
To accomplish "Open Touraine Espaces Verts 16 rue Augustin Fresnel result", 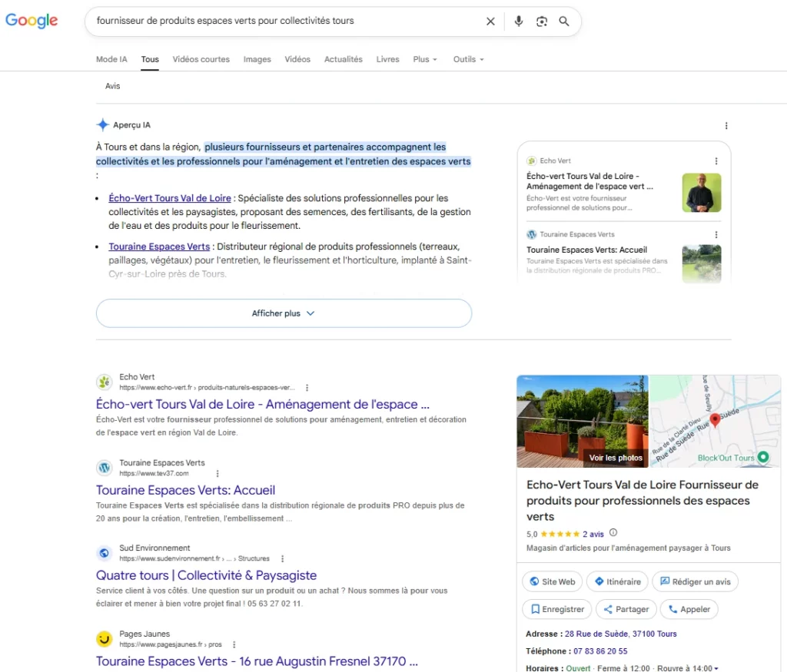I will click(x=257, y=661).
